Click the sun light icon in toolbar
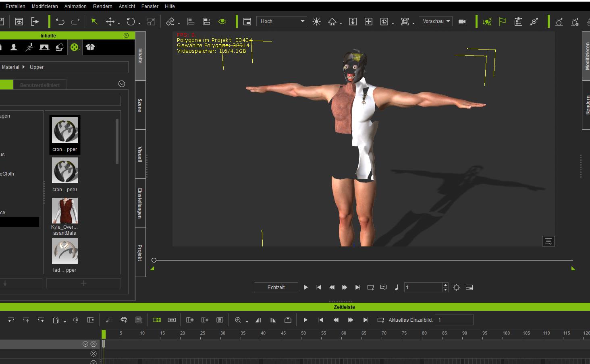590x364 pixels. (316, 21)
